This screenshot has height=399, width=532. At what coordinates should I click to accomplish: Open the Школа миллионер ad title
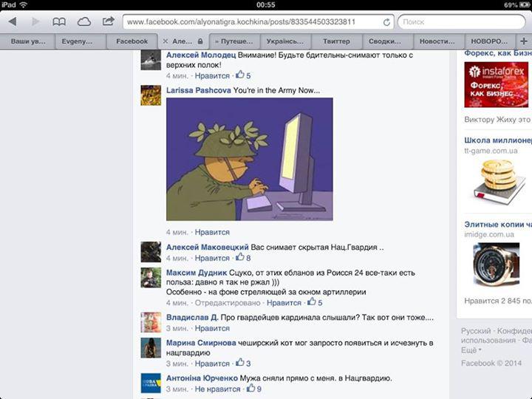(x=498, y=140)
